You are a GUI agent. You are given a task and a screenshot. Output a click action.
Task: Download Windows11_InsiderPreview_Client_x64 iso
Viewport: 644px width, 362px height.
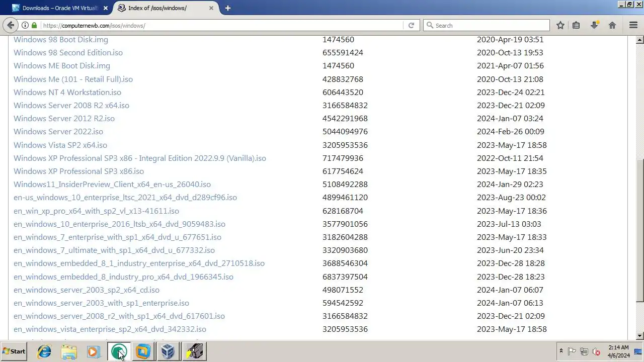point(112,185)
